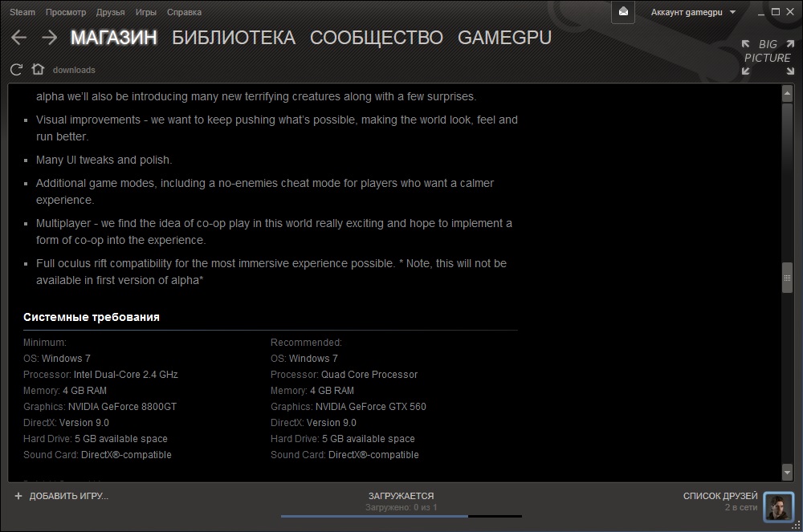This screenshot has height=532, width=803.
Task: Open the inbox envelope notifications
Action: coord(623,12)
